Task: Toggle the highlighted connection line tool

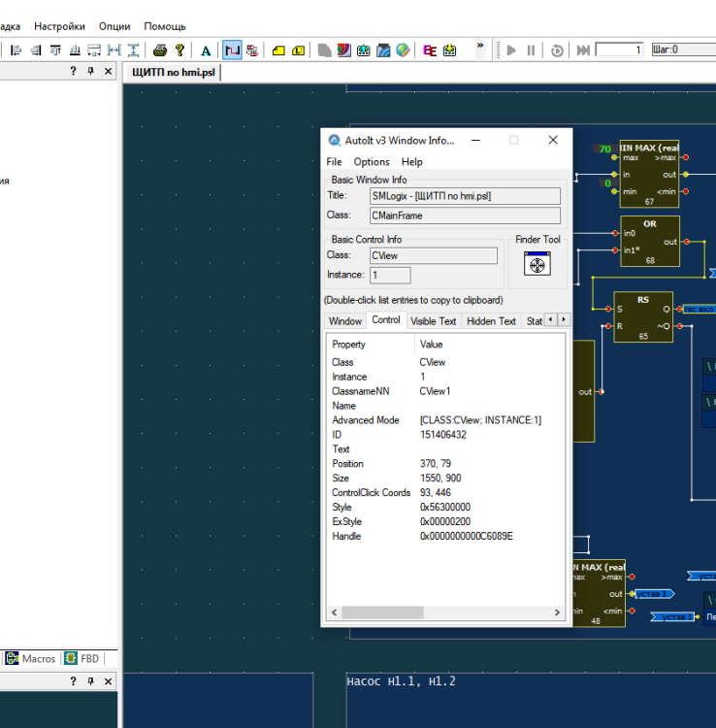Action: [x=232, y=50]
